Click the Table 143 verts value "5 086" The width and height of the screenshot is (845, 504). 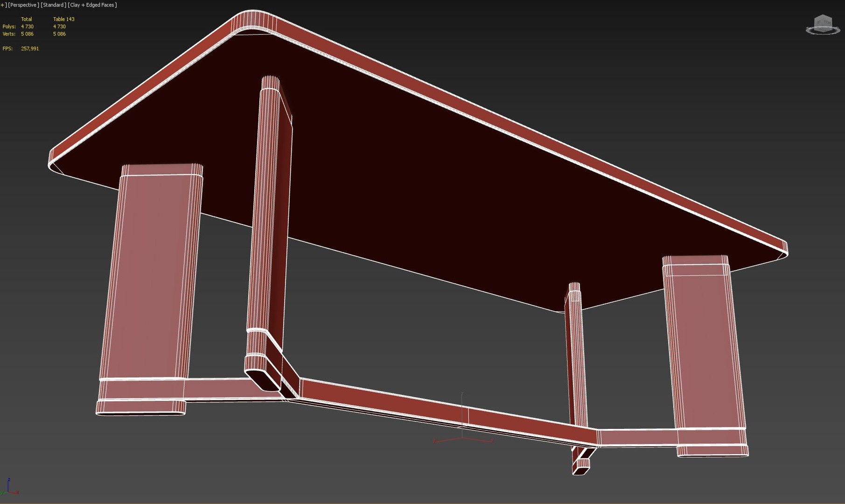coord(59,34)
